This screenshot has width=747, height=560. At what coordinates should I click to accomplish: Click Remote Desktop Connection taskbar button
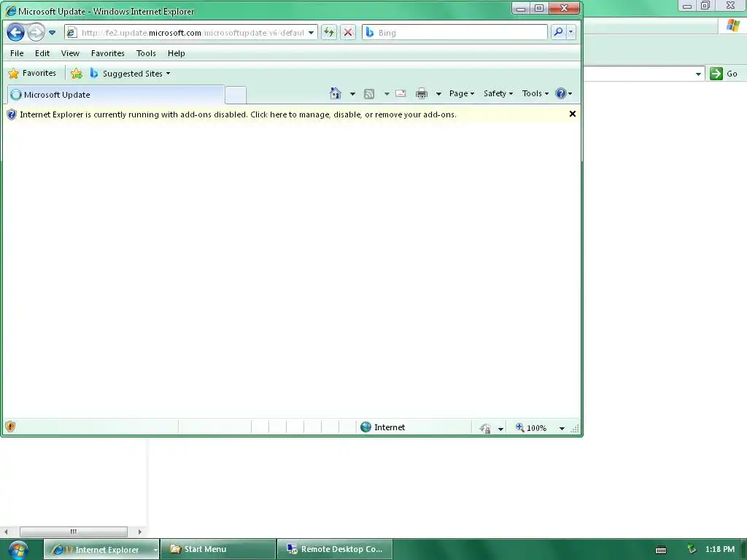[335, 549]
